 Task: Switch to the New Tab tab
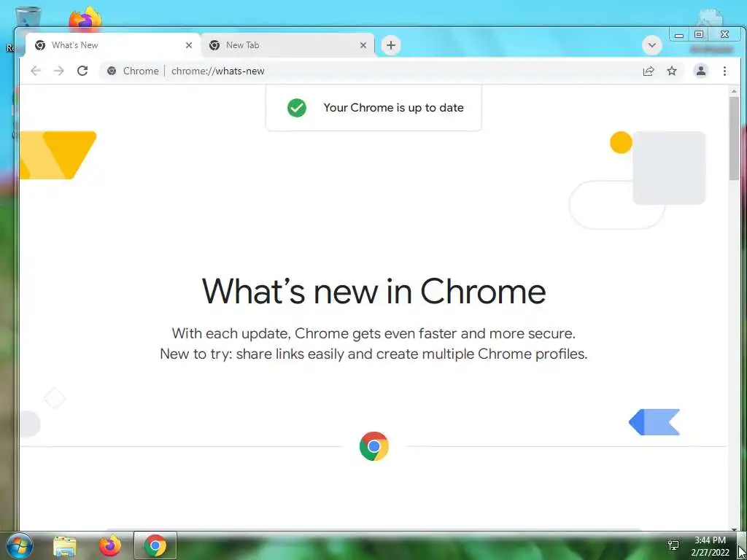pos(286,45)
